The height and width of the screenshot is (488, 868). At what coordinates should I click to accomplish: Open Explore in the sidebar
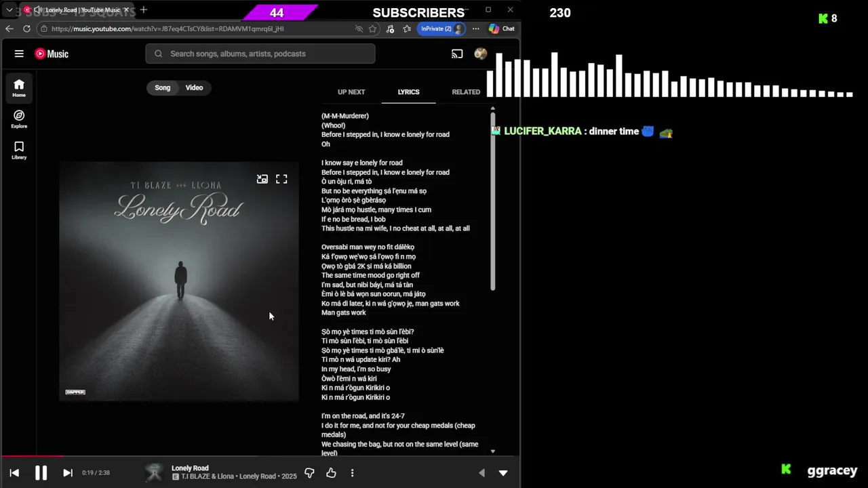pyautogui.click(x=19, y=119)
